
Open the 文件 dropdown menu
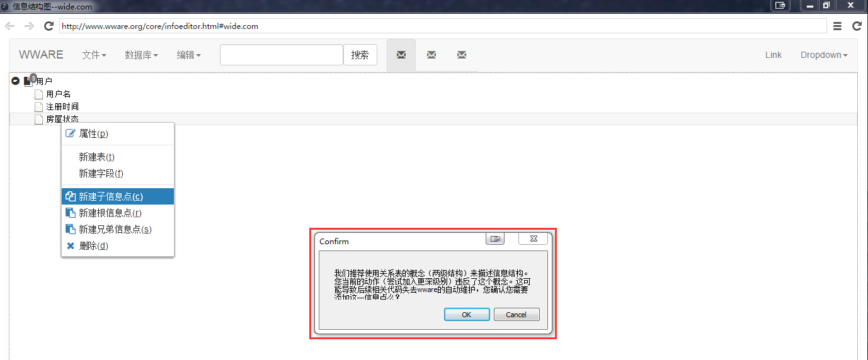coord(94,55)
